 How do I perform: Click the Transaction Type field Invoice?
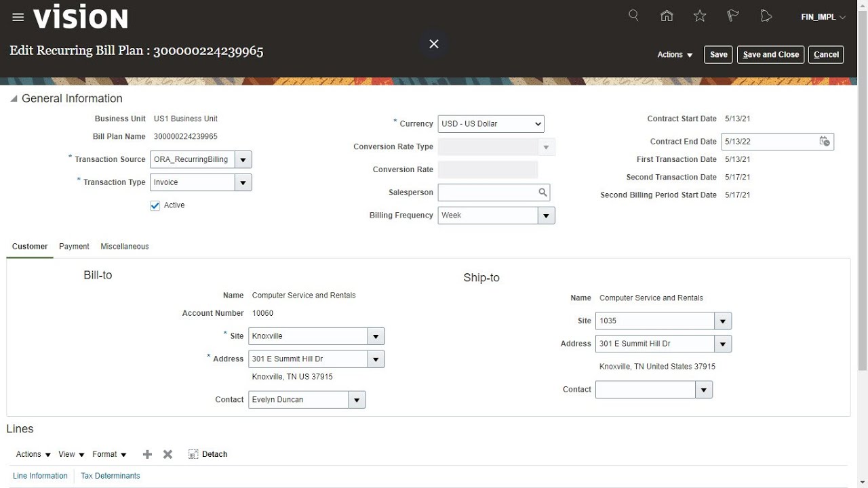click(x=193, y=182)
